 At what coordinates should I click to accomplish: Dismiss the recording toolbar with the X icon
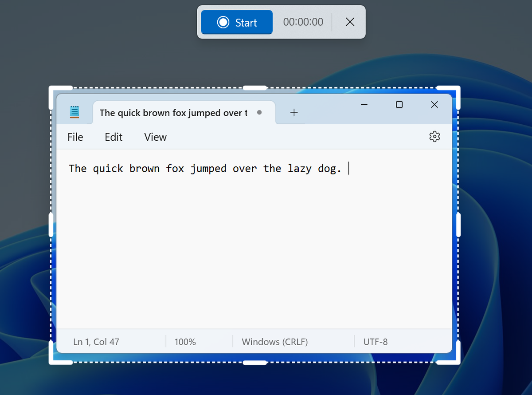click(350, 22)
